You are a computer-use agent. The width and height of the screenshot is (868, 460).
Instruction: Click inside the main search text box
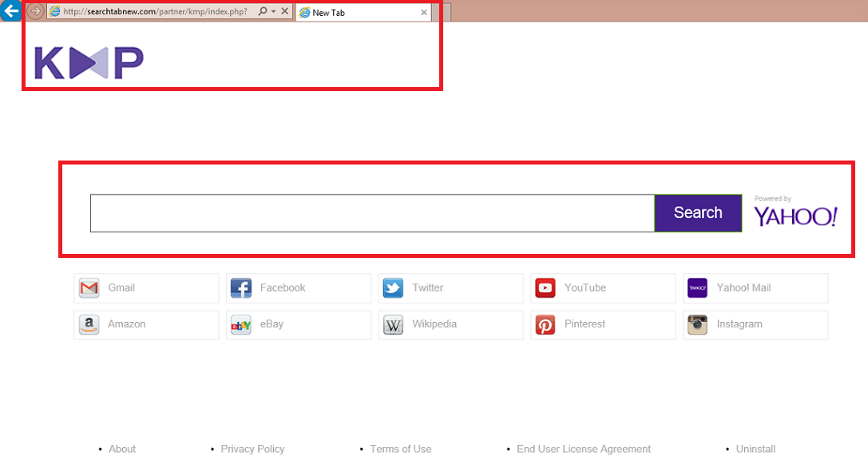tap(372, 213)
